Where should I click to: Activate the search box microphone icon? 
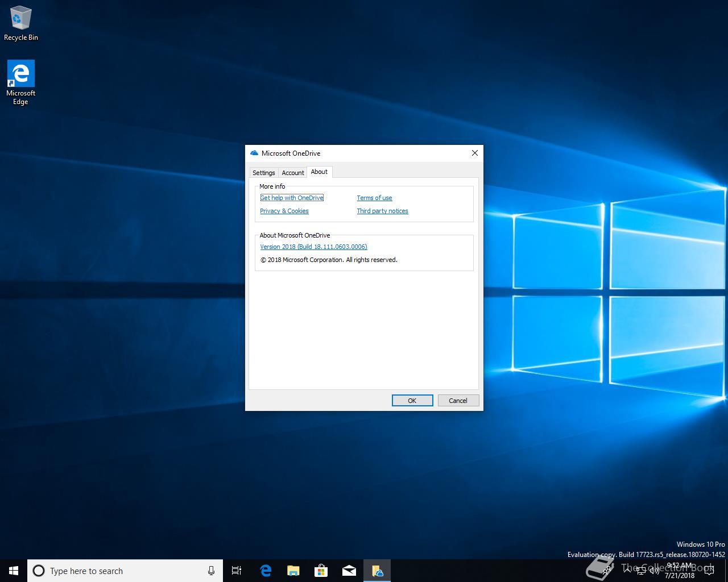pos(211,571)
